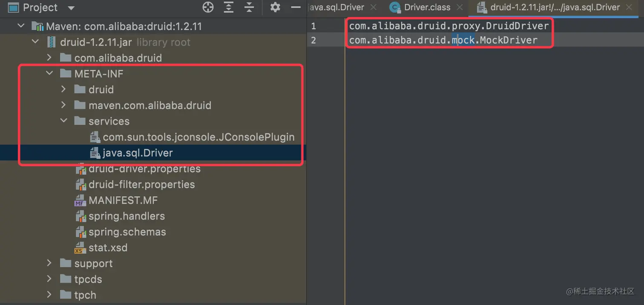The image size is (644, 305).
Task: Open the Project view dropdown arrow
Action: click(71, 8)
